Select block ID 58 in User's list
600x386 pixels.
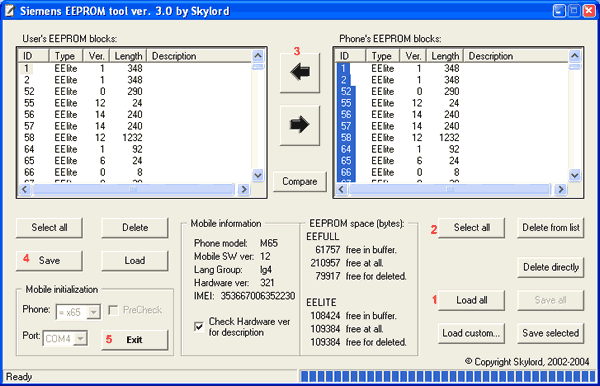click(29, 137)
